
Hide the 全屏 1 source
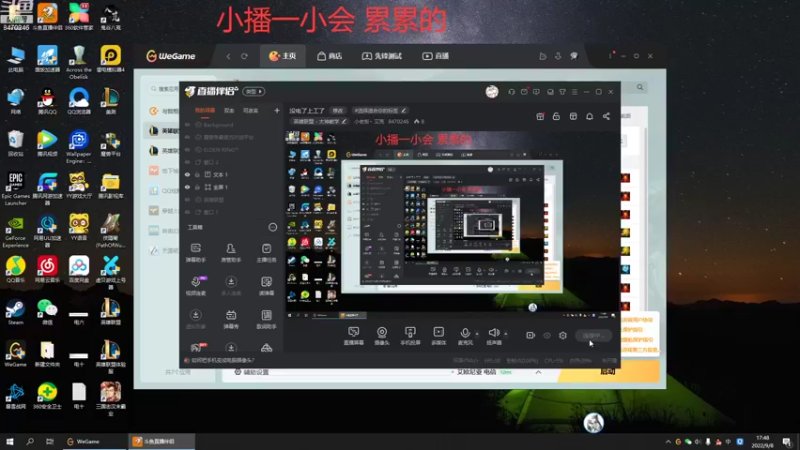(x=187, y=187)
